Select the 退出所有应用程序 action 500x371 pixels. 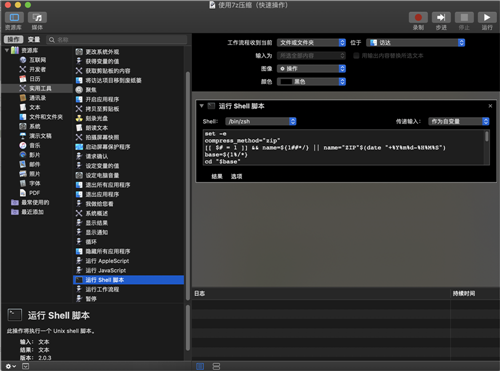[103, 185]
